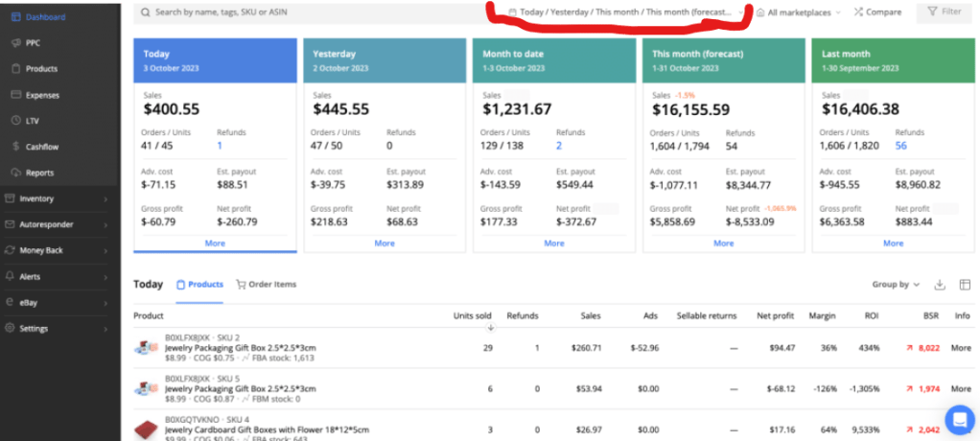Expand the Inventory sidebar menu
The height and width of the screenshot is (441, 980).
(59, 198)
